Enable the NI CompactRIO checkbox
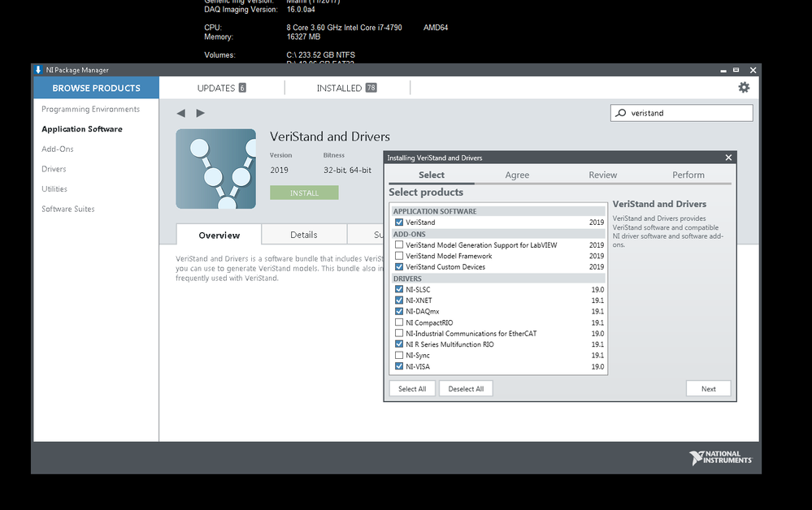This screenshot has height=510, width=812. pos(399,322)
